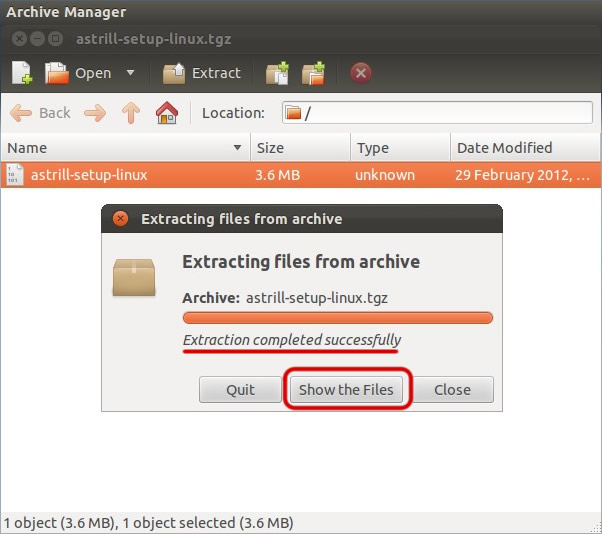Screen dimensions: 602x534
Task: Click the orange extraction progress bar
Action: point(338,318)
